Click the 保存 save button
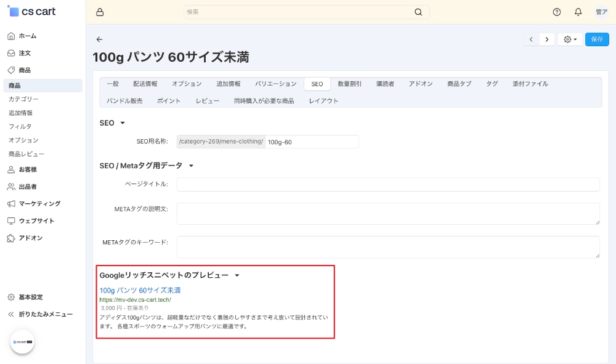This screenshot has width=616, height=364. coord(597,39)
